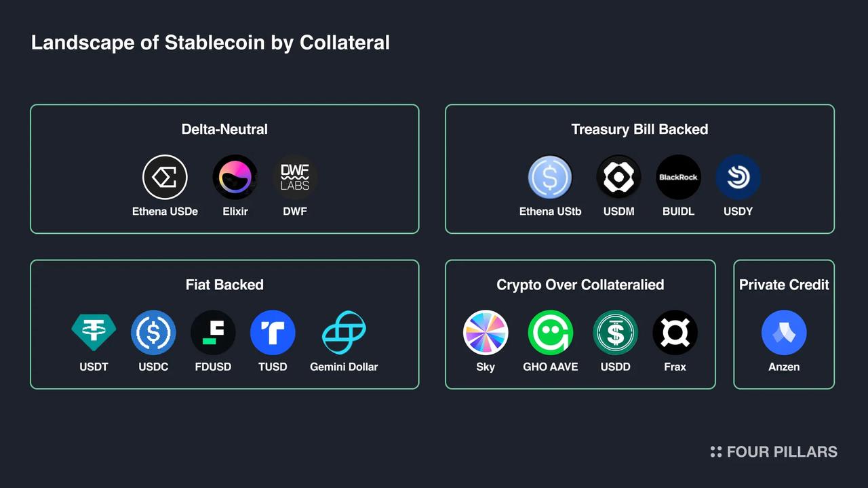868x488 pixels.
Task: Click the USDY blue icon
Action: click(x=738, y=177)
